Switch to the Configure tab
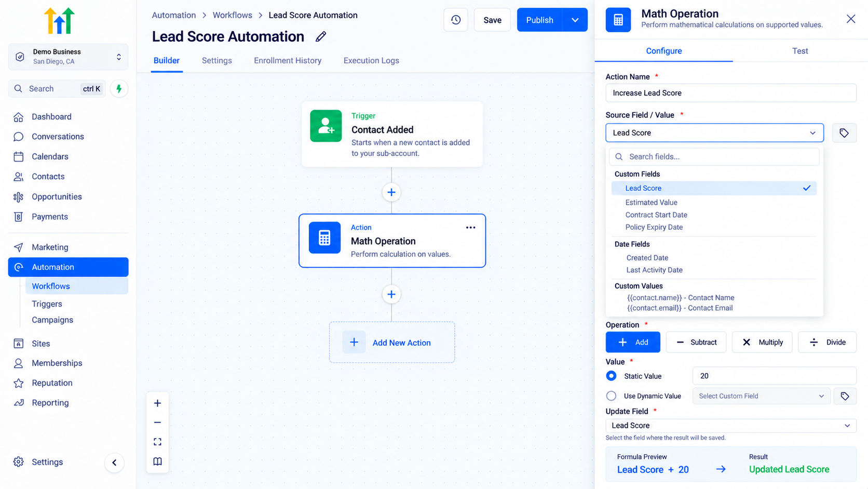Image resolution: width=868 pixels, height=489 pixels. point(664,51)
